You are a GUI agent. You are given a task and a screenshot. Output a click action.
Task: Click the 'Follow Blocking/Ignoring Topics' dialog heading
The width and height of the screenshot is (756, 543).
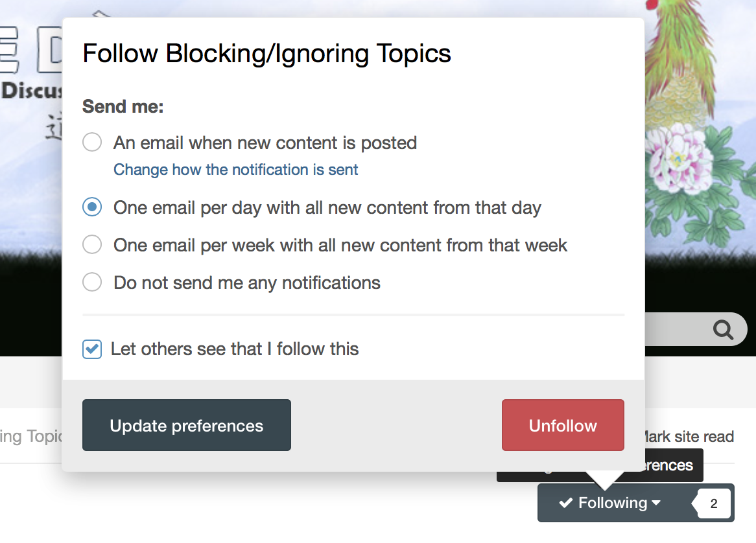pos(266,53)
